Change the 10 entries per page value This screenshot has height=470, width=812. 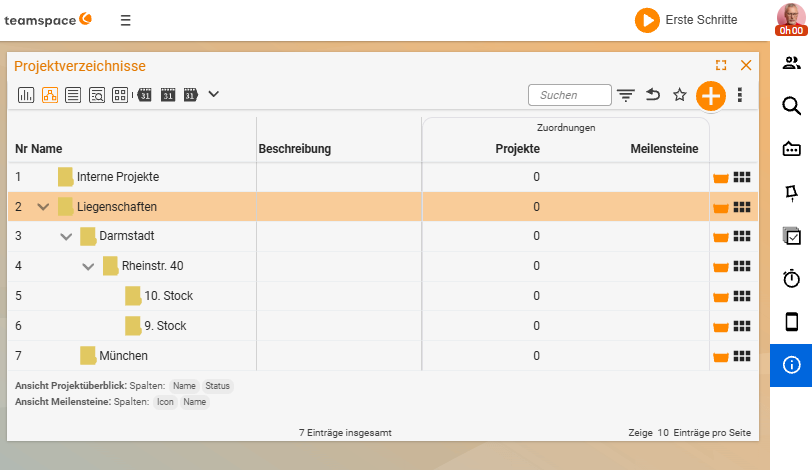tap(663, 433)
